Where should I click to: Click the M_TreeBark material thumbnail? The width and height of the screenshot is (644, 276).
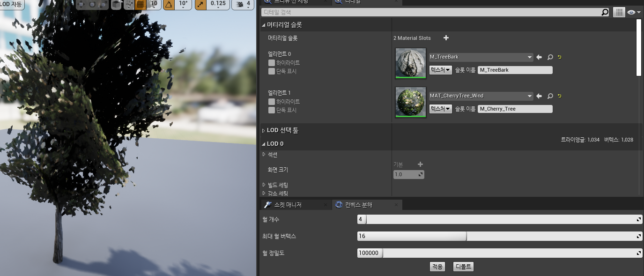click(411, 63)
